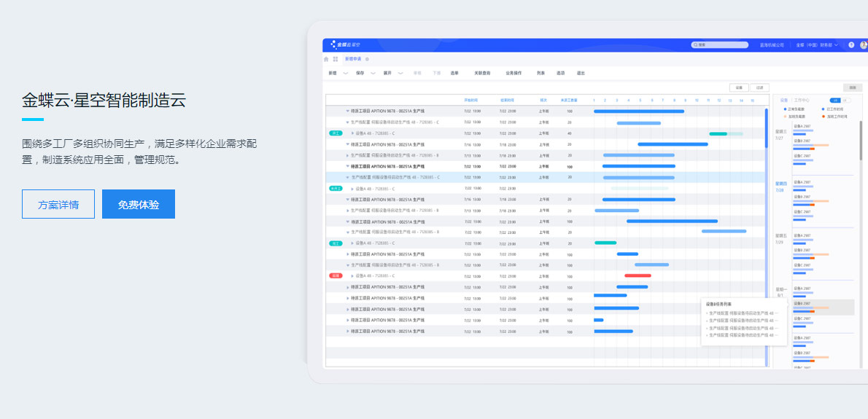
Task: Click 选项 in the toolbar
Action: click(561, 73)
